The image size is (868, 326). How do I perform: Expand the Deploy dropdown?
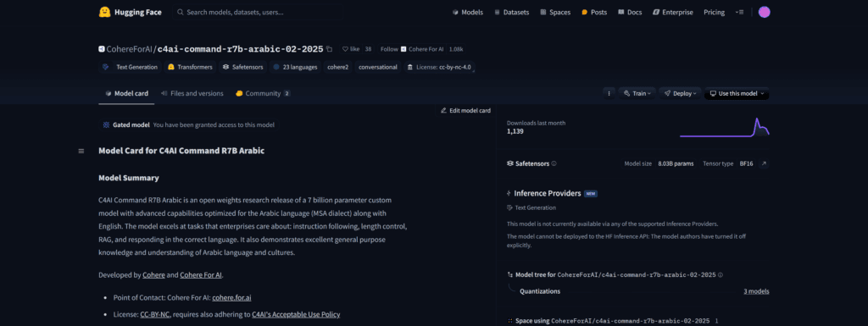(681, 93)
